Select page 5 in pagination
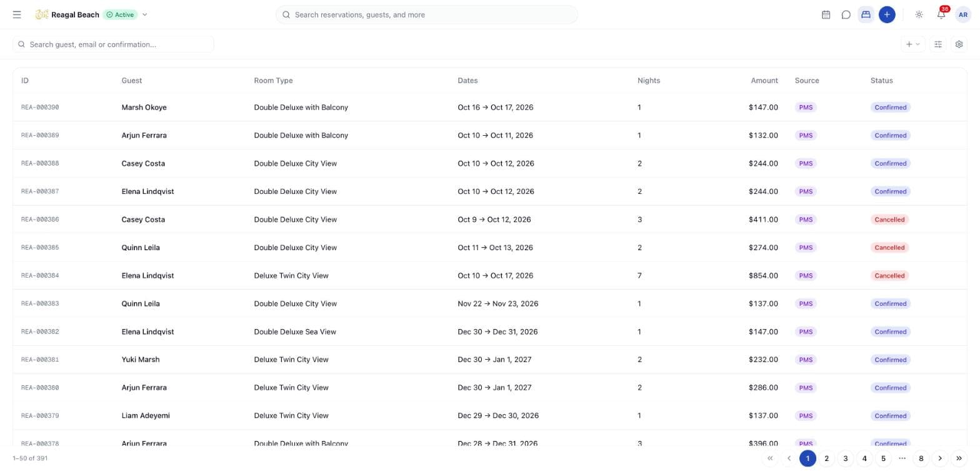Viewport: 980px width, 471px height. click(x=883, y=458)
